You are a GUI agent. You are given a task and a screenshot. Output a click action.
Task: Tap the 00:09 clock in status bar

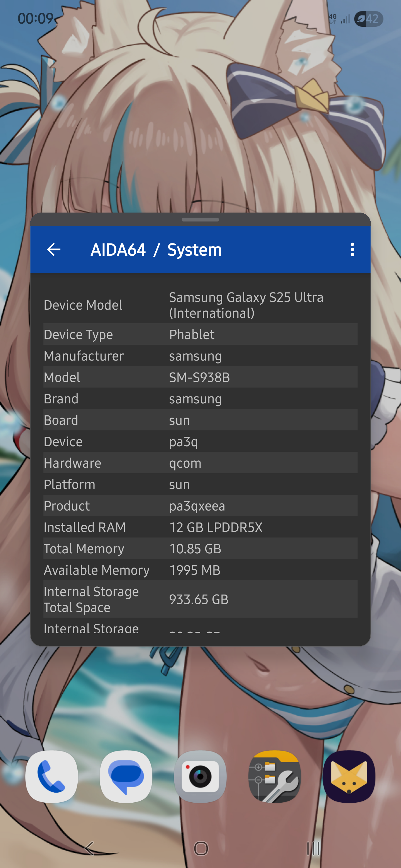coord(35,19)
